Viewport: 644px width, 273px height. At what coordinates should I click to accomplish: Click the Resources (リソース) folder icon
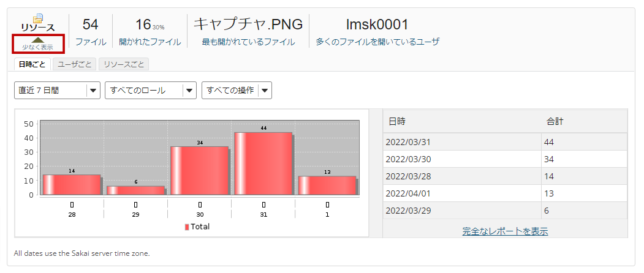38,18
